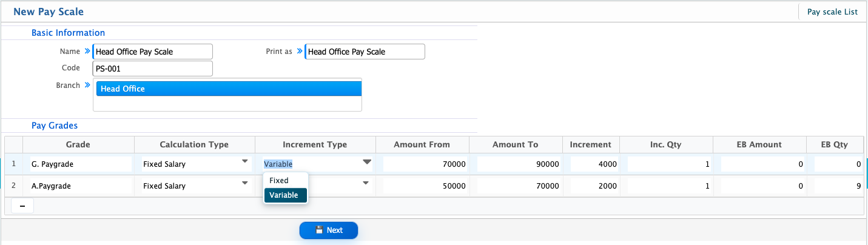
Task: Edit EB Amount field for A.Paygrade
Action: click(763, 186)
